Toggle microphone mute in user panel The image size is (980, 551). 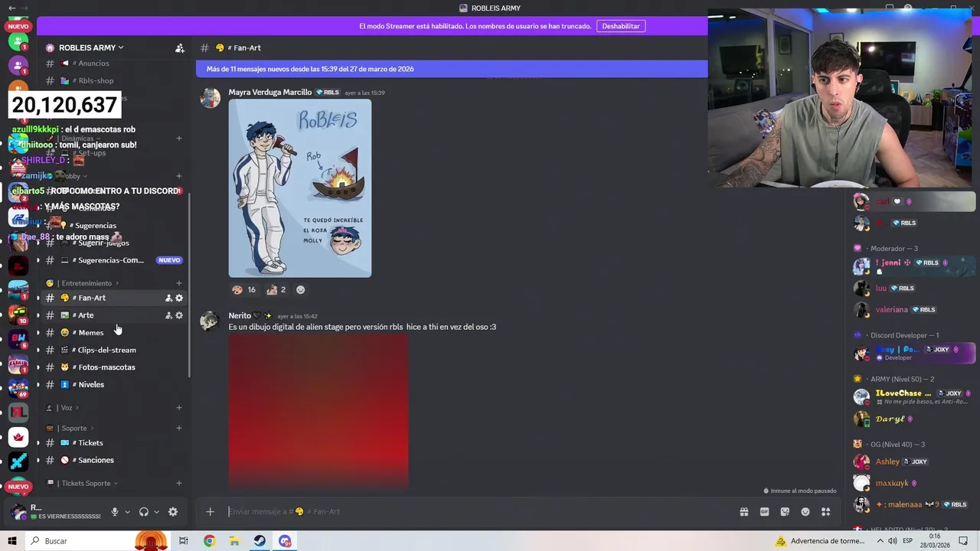pyautogui.click(x=115, y=512)
